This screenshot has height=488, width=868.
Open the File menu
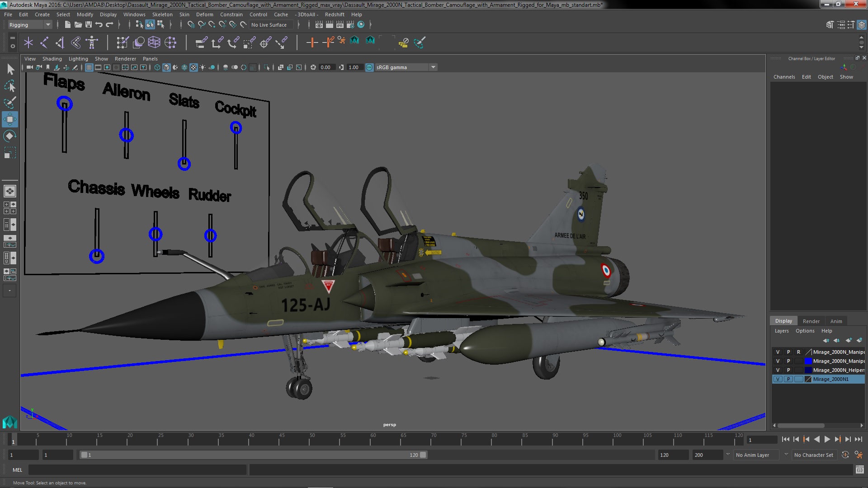[x=8, y=14]
